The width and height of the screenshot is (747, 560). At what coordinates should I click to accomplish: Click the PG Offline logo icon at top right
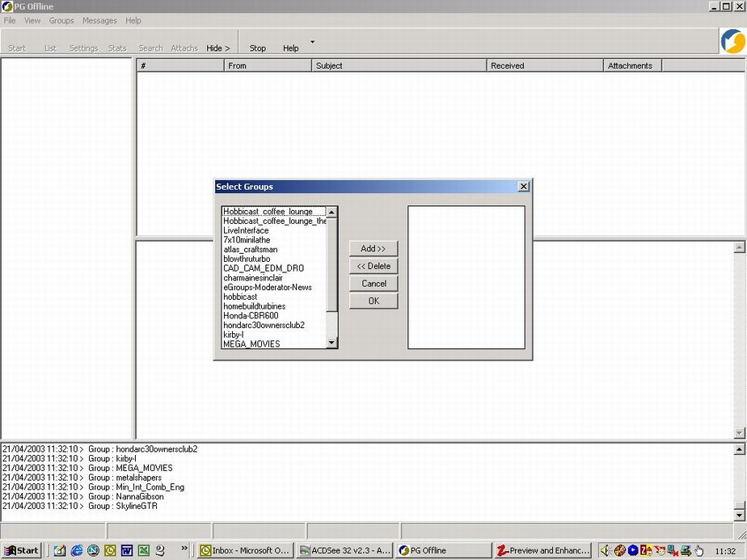[x=732, y=42]
